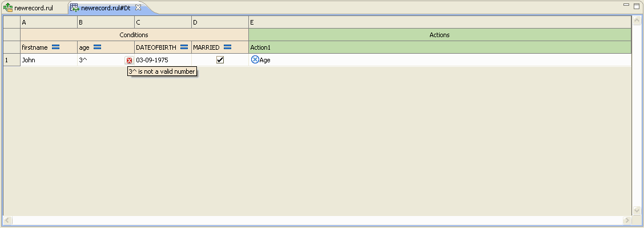Click the firstname column label

[35, 47]
